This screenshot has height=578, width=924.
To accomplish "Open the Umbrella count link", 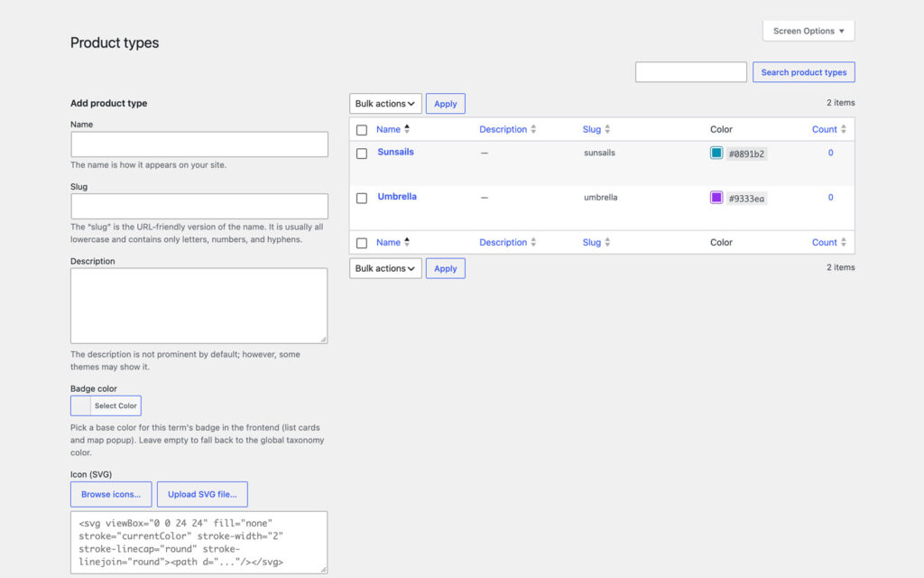I will point(830,198).
